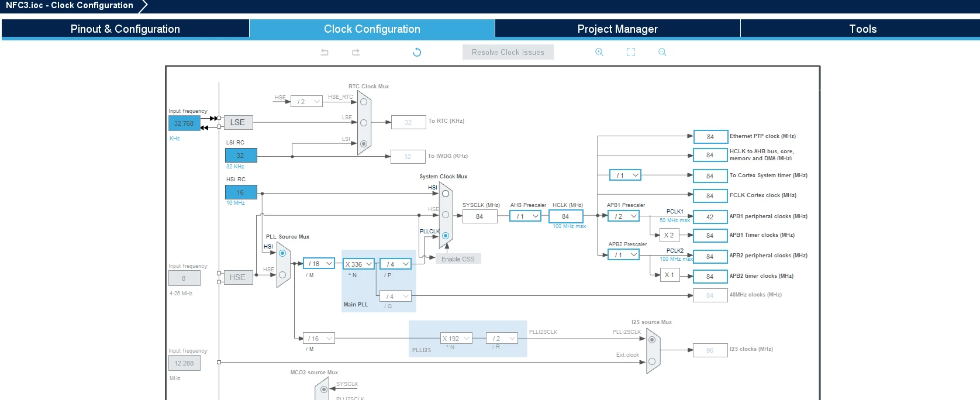Open the AHB Prescaler dropdown

click(526, 216)
